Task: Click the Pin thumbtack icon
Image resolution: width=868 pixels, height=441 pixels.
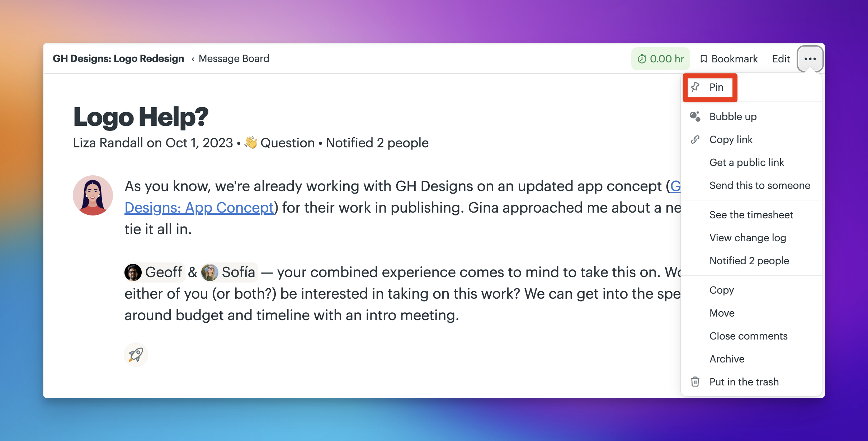Action: click(695, 87)
